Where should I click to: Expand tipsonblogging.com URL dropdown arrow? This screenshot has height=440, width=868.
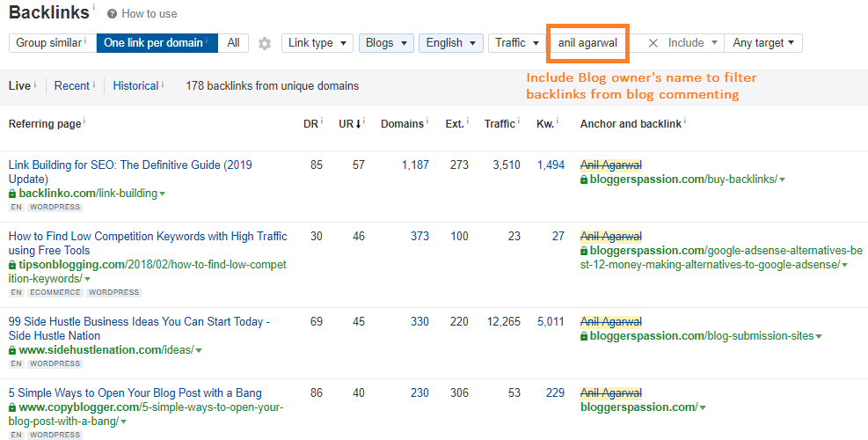tap(87, 279)
